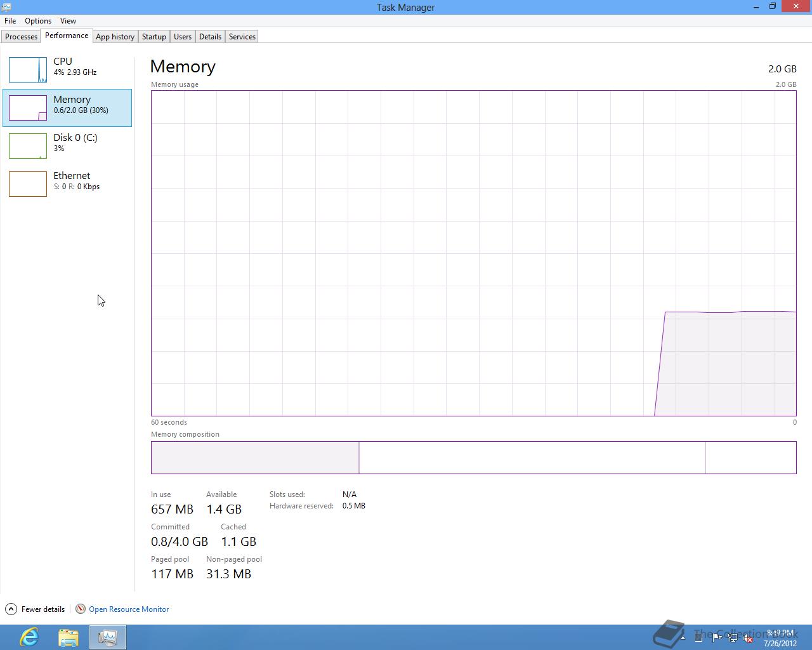Screen dimensions: 812x650
Task: Switch to the App history tab
Action: coord(115,37)
